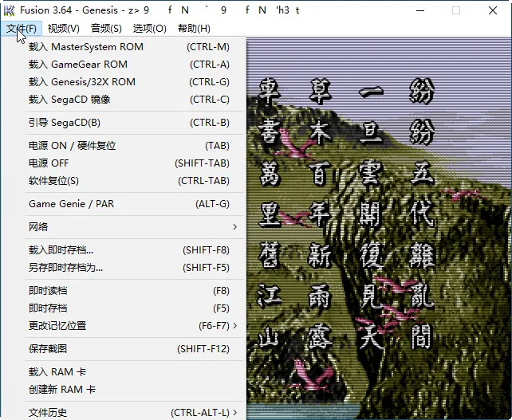Image resolution: width=512 pixels, height=420 pixels.
Task: Select 创建新 RAM 卡
Action: (x=62, y=390)
